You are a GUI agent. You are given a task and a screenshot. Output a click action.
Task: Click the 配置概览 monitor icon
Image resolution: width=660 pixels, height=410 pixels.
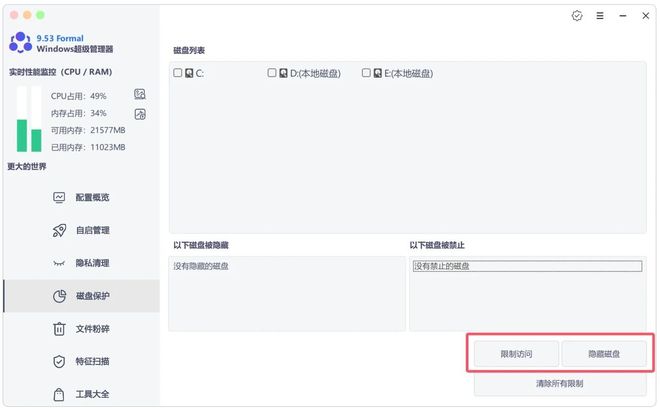pos(59,197)
